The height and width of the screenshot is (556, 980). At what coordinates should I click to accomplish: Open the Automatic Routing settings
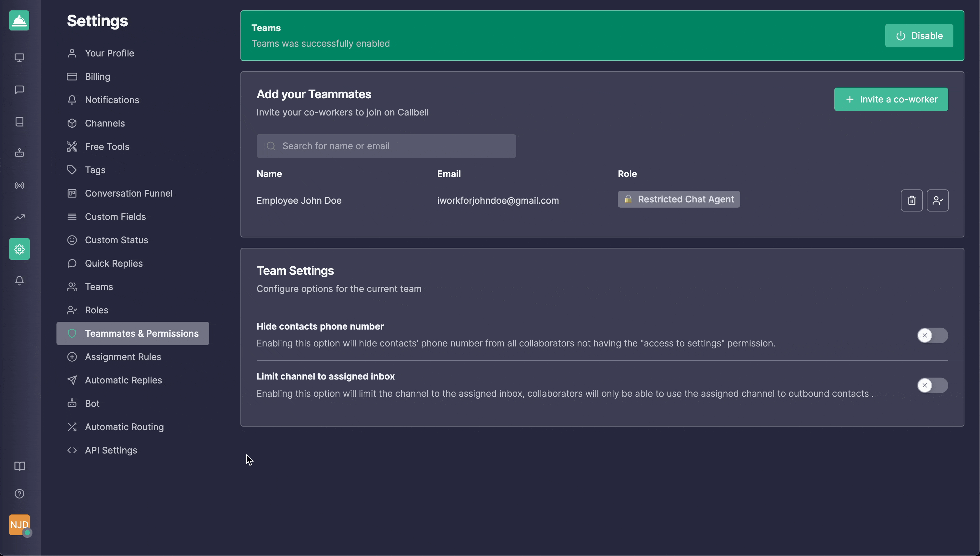pyautogui.click(x=124, y=427)
